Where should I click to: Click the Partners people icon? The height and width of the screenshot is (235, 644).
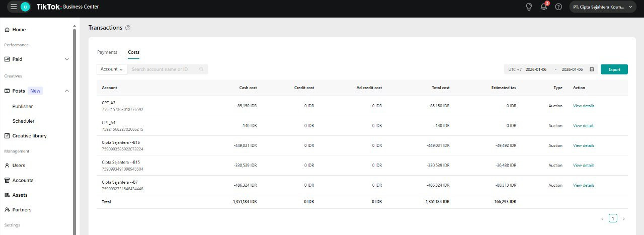pyautogui.click(x=7, y=210)
